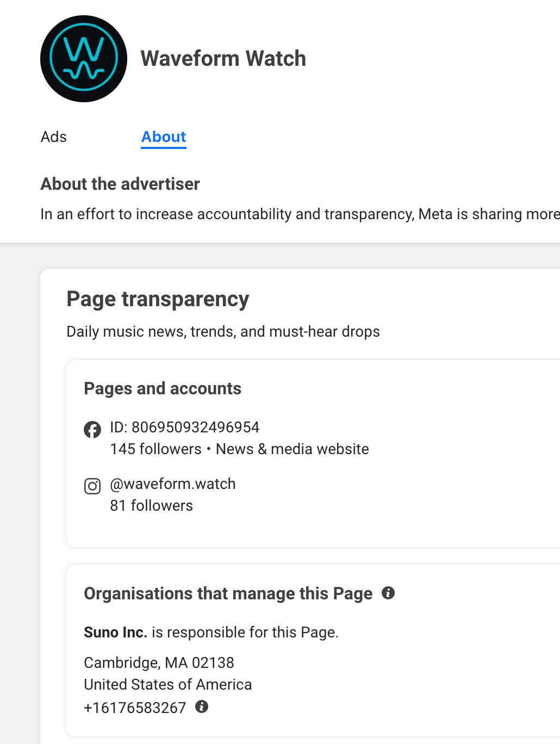Image resolution: width=560 pixels, height=744 pixels.
Task: Click the Waveform Watch page title
Action: [223, 59]
